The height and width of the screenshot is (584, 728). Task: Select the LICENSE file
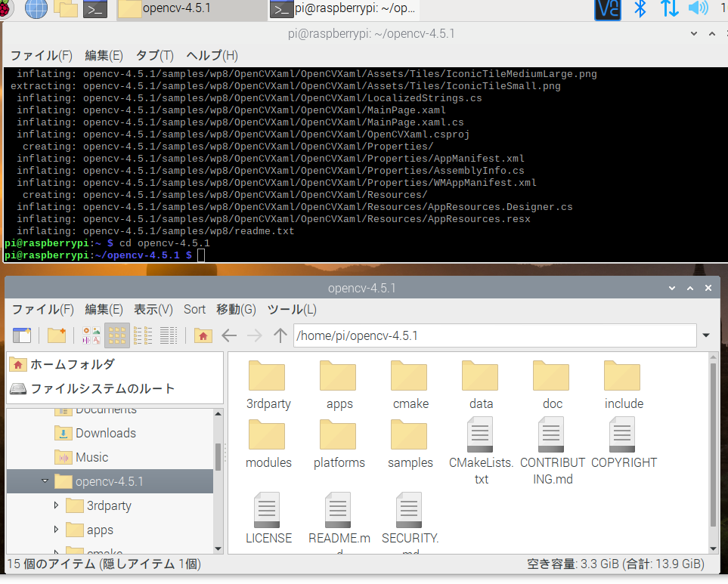[x=268, y=518]
